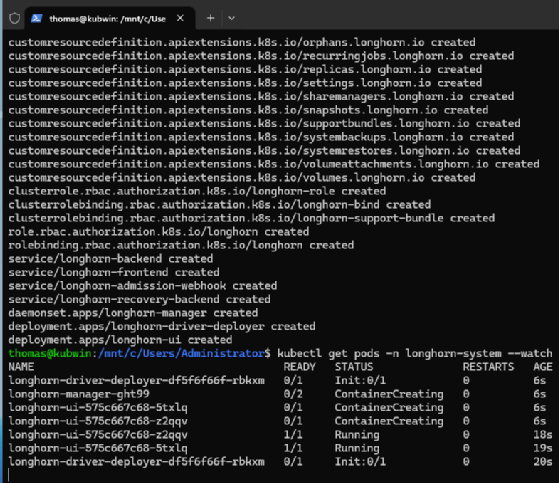Click the clusterrole 'longhorn-role created' line
The image size is (559, 483).
(x=197, y=191)
